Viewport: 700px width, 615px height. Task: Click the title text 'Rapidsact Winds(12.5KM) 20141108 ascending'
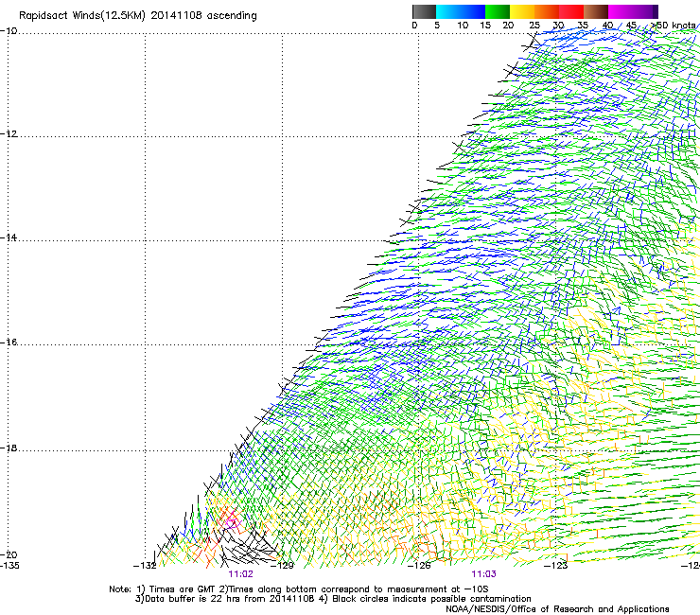(x=138, y=16)
